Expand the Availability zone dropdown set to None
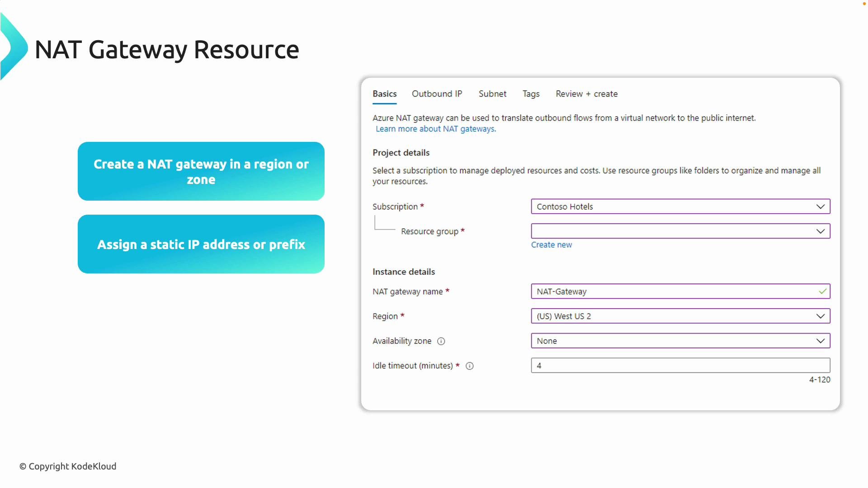This screenshot has height=488, width=868. pyautogui.click(x=680, y=341)
